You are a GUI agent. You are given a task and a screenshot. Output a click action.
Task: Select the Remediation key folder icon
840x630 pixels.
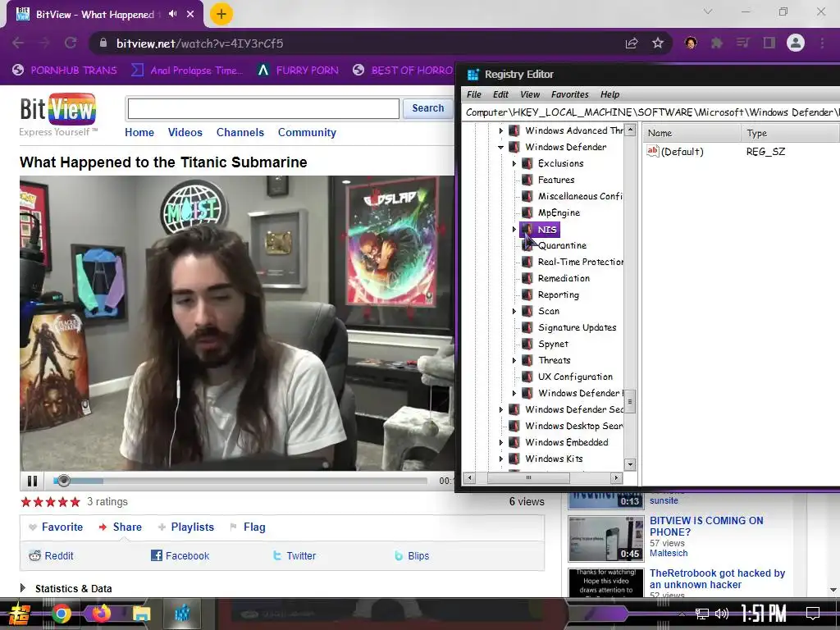click(x=527, y=278)
